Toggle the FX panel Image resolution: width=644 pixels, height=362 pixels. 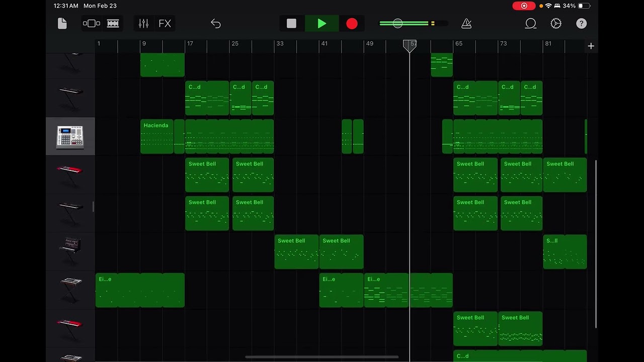[165, 24]
